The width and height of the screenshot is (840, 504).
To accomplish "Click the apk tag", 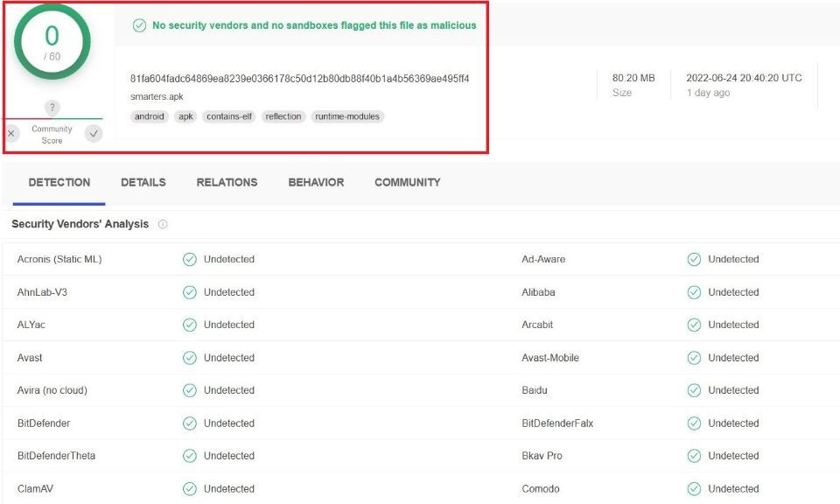I will point(185,116).
